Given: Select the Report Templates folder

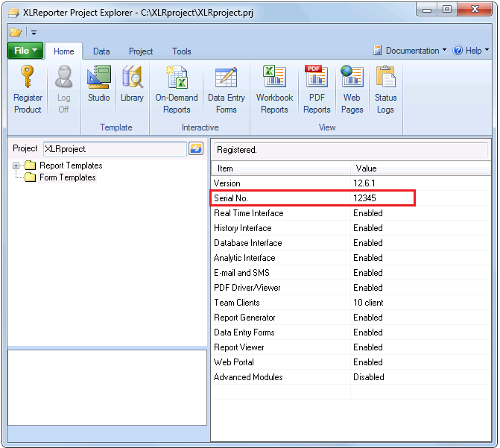Looking at the screenshot, I should pyautogui.click(x=64, y=165).
